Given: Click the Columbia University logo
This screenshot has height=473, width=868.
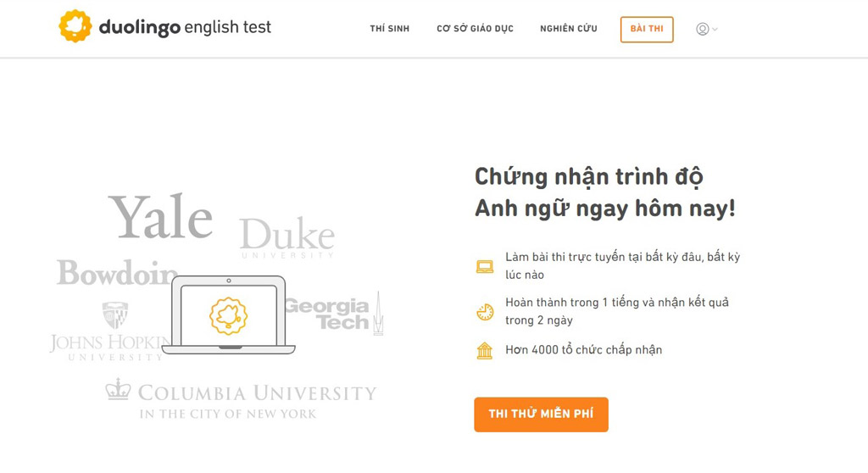Looking at the screenshot, I should coord(241,398).
